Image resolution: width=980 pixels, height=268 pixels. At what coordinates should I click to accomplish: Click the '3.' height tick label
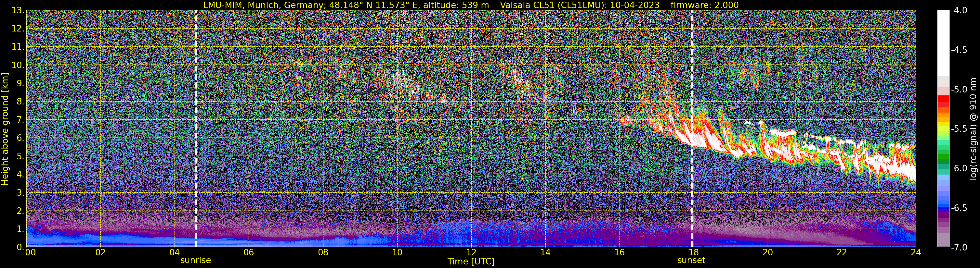(20, 193)
